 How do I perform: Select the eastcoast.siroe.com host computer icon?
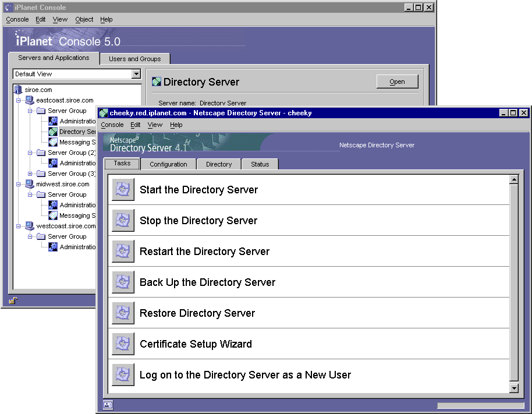(x=30, y=100)
